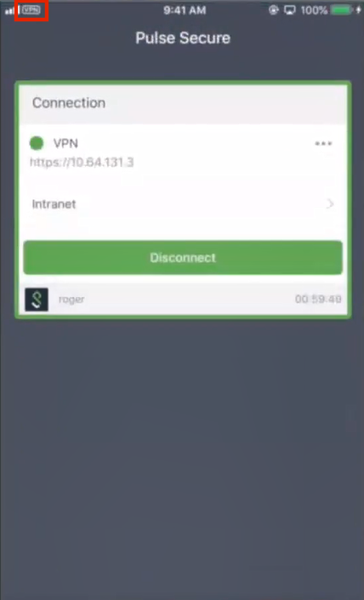The image size is (364, 600).
Task: Open the three-dot connection options menu
Action: pyautogui.click(x=323, y=144)
